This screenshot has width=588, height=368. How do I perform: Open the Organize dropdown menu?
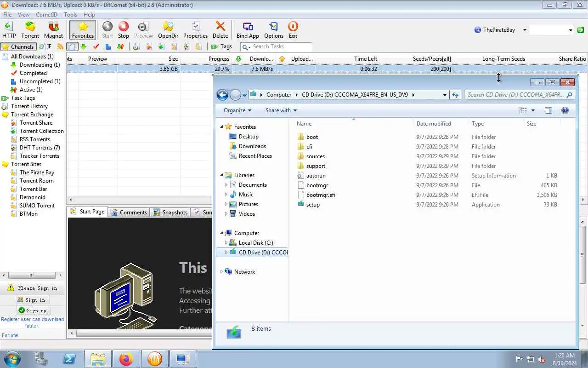click(x=237, y=110)
